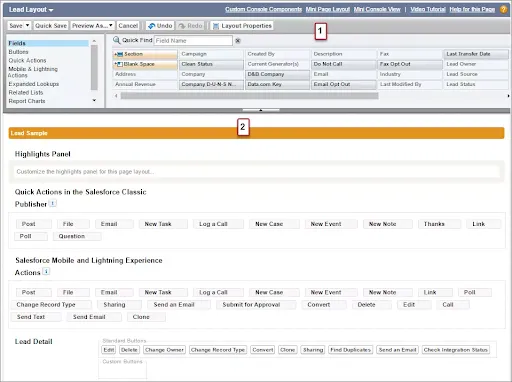This screenshot has height=382, width=512.
Task: Click the Quick Find Field Name input
Action: click(x=193, y=41)
